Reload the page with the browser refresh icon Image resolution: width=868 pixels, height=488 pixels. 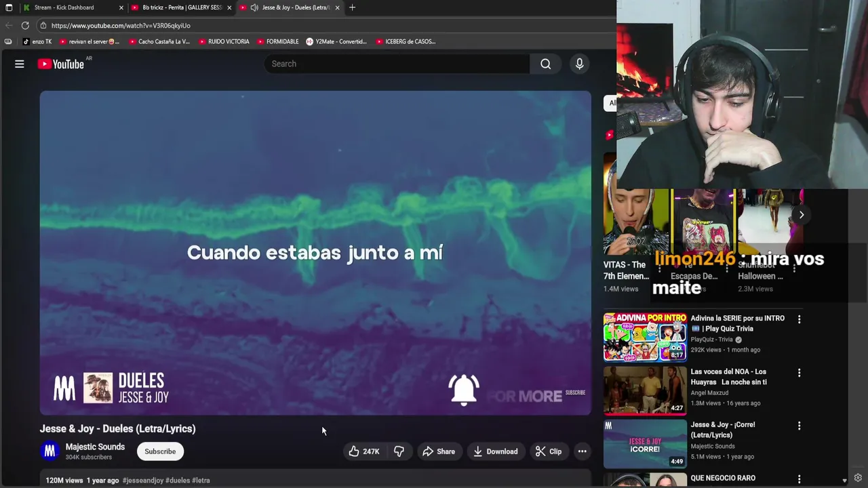point(25,25)
